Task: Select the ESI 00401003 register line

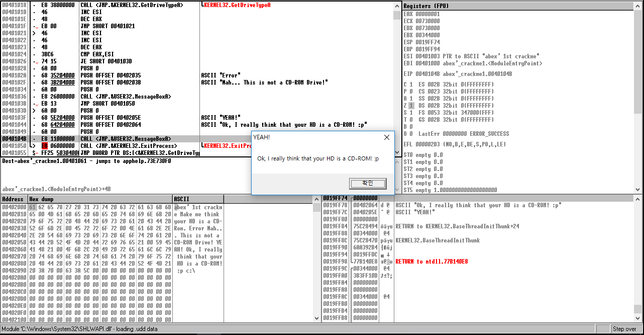Action: coord(472,56)
